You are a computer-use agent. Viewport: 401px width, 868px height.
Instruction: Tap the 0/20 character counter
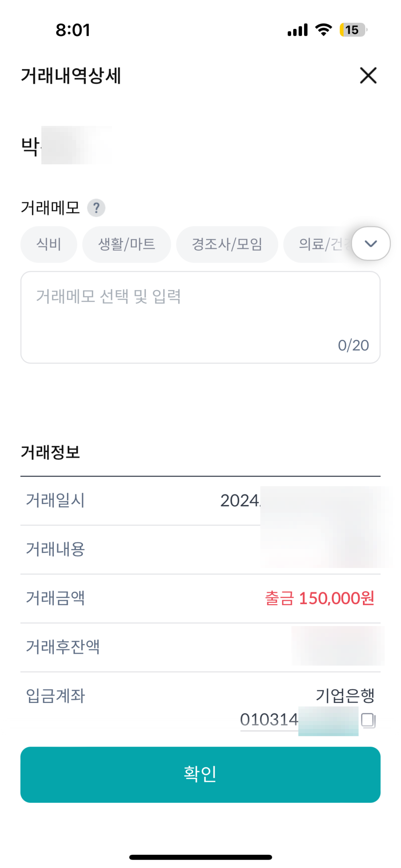click(x=353, y=345)
